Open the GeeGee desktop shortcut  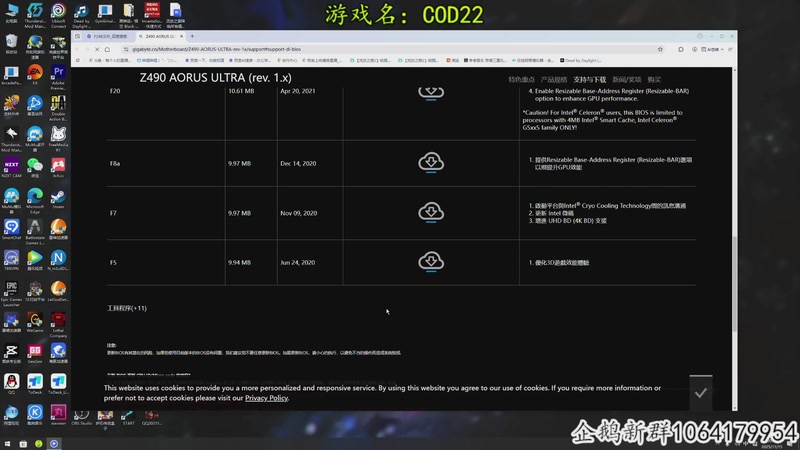(35, 354)
